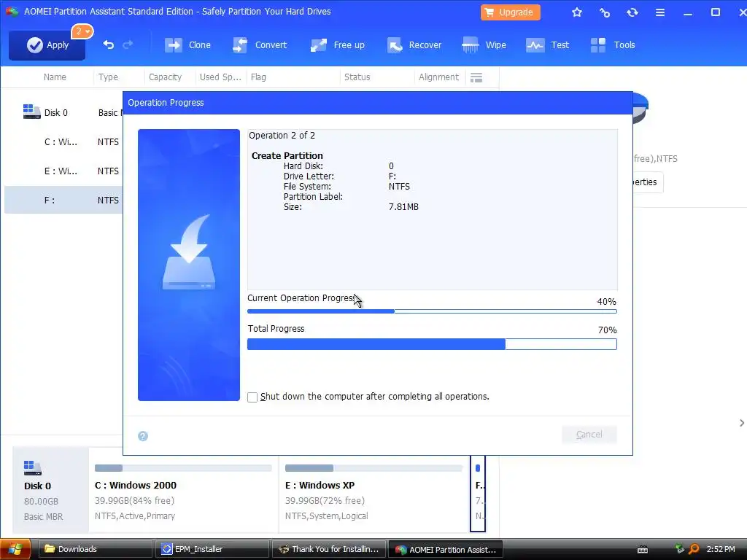Screen dimensions: 747x560
Task: Click the Cancel button in Operation Progress
Action: tap(589, 435)
